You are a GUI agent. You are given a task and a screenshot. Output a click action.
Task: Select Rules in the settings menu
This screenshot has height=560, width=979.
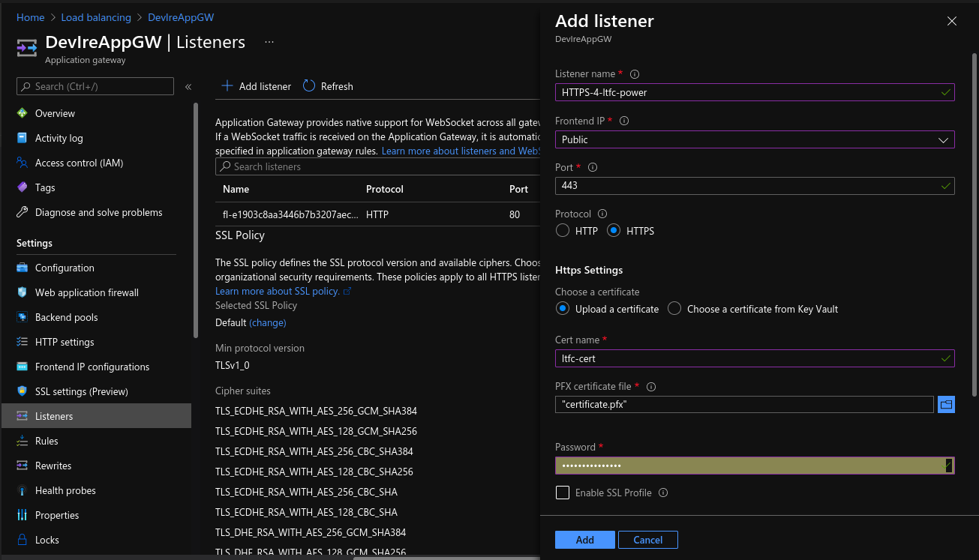[x=46, y=441]
